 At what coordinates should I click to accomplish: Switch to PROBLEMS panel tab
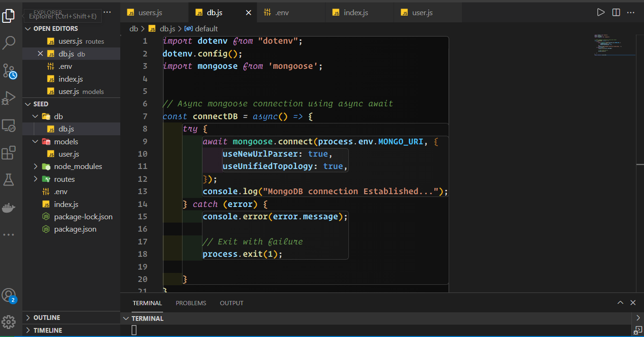(191, 303)
